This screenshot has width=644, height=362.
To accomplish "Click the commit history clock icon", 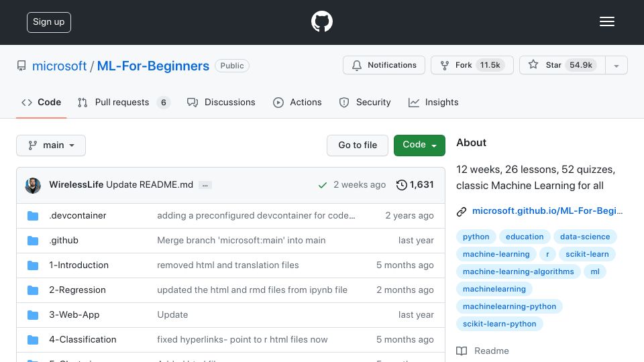I will [401, 185].
